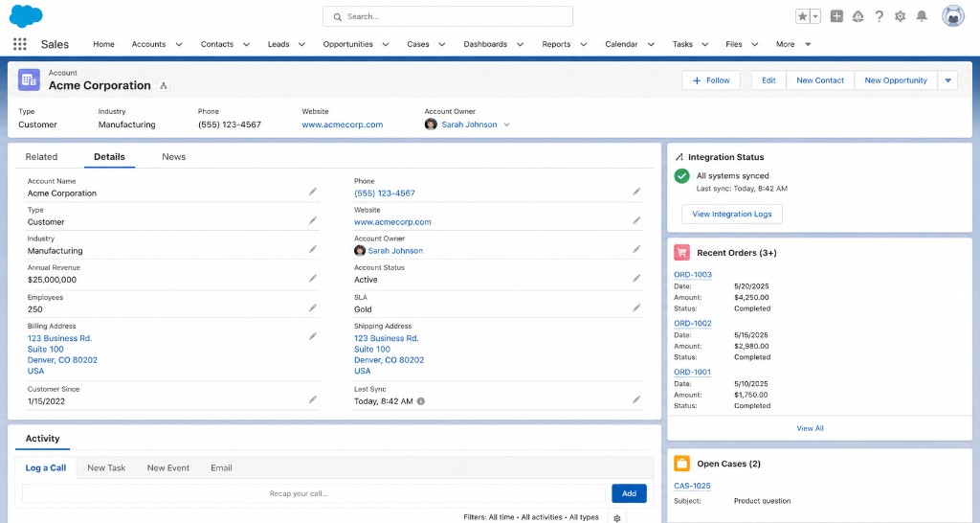The image size is (980, 523).
Task: Open the user profile avatar
Action: (953, 16)
